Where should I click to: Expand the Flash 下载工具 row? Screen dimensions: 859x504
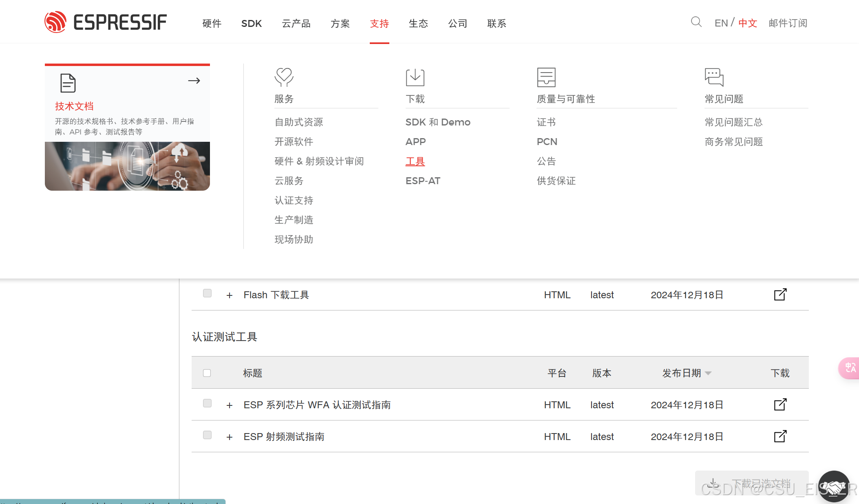[230, 295]
